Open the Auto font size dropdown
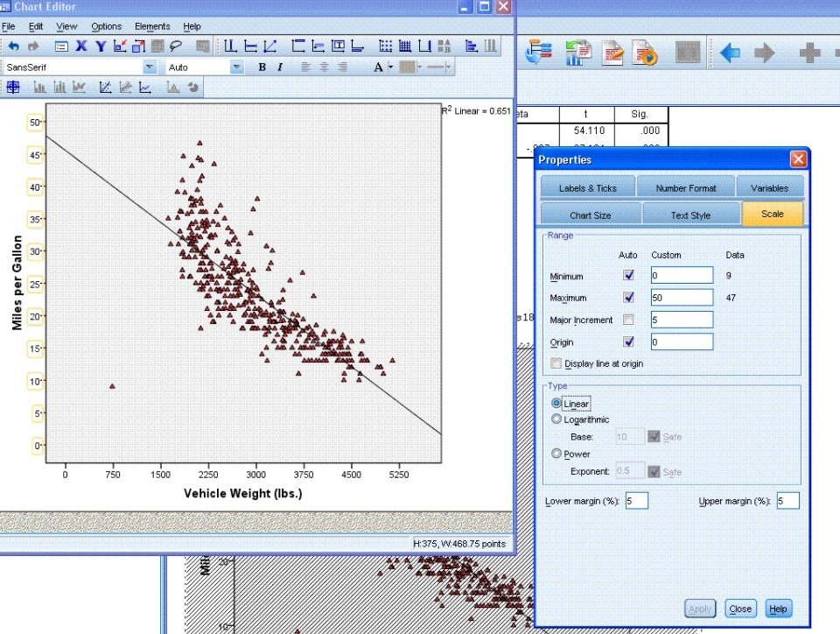Viewport: 840px width, 634px height. [x=236, y=67]
